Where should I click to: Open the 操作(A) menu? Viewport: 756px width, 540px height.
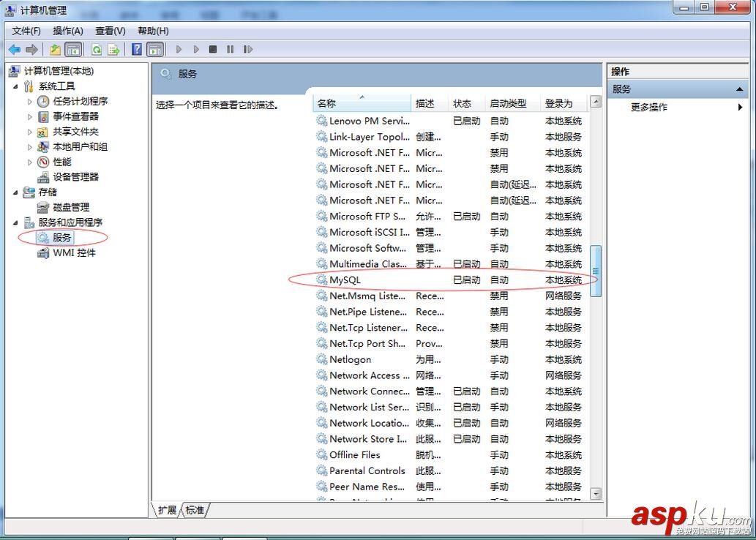68,31
